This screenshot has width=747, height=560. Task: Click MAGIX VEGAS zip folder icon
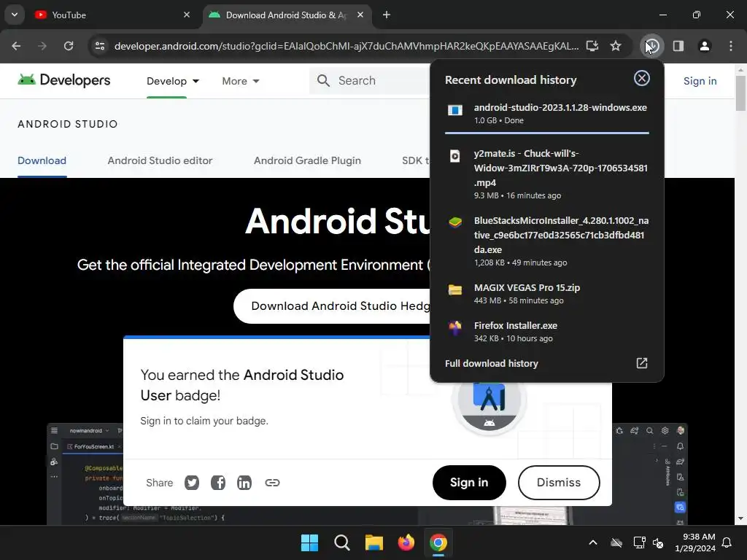455,289
